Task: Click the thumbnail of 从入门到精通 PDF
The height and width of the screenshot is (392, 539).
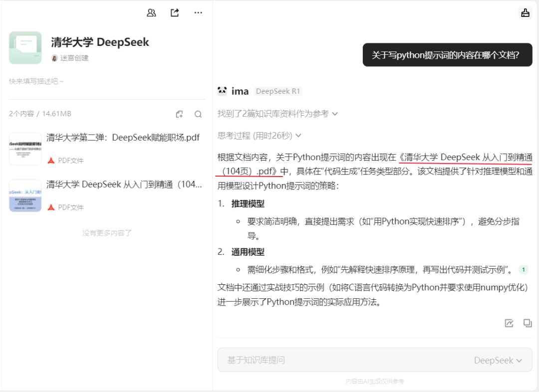Action: tap(25, 196)
